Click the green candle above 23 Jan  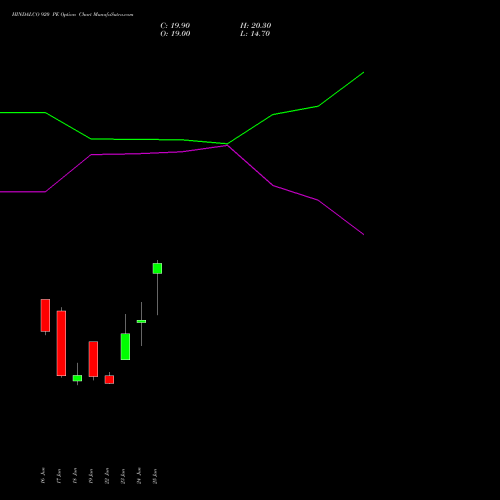tap(125, 346)
